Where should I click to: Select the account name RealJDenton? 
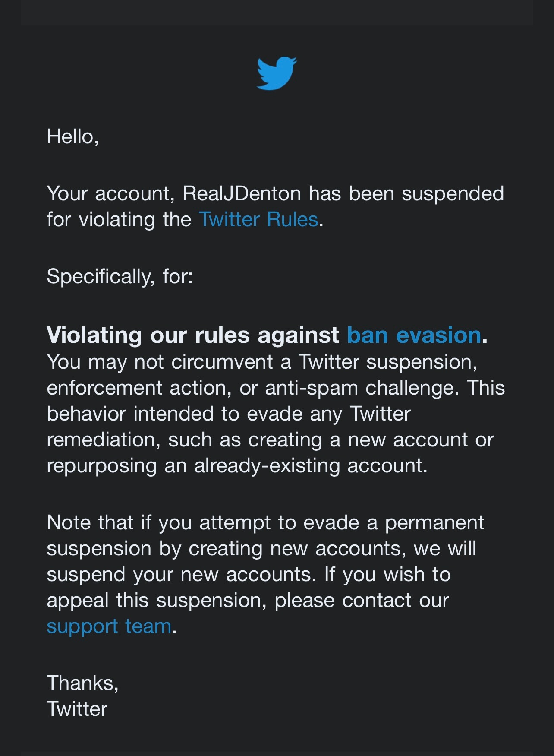coord(242,193)
